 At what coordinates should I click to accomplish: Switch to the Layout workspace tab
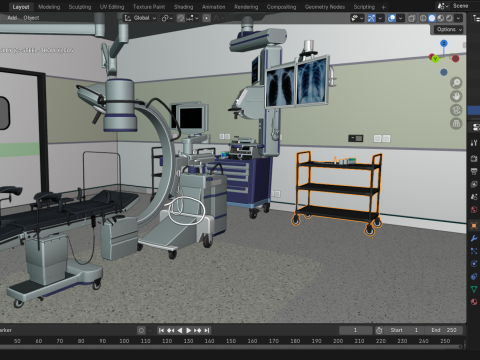tap(21, 7)
